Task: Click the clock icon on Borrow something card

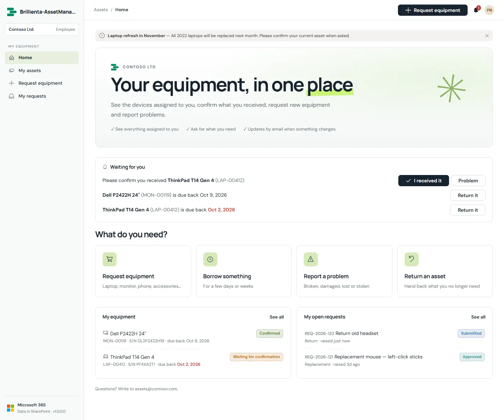Action: (x=210, y=259)
